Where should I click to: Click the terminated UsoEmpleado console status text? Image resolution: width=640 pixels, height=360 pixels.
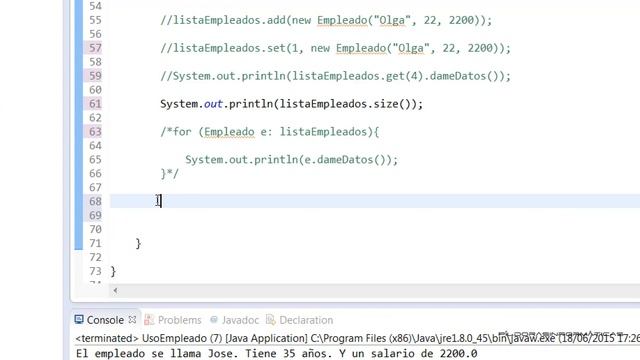click(357, 338)
